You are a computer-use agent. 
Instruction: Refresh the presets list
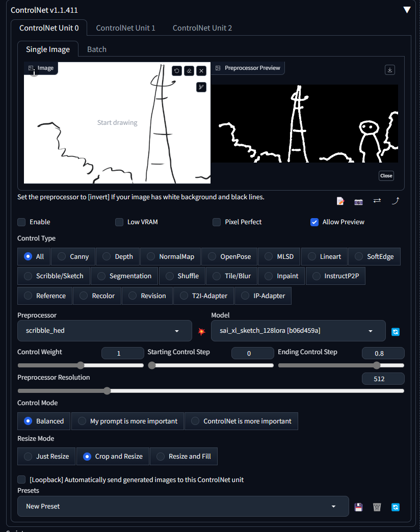pyautogui.click(x=396, y=507)
